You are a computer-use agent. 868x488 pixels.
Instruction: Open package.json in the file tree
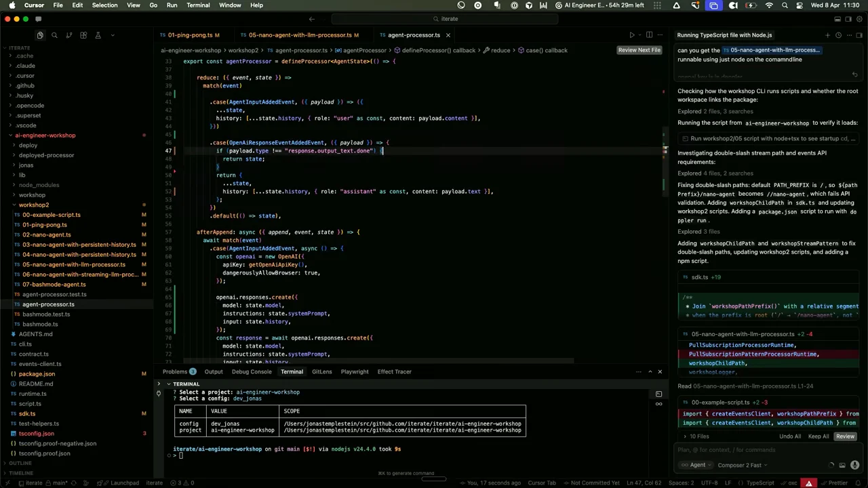tap(37, 373)
